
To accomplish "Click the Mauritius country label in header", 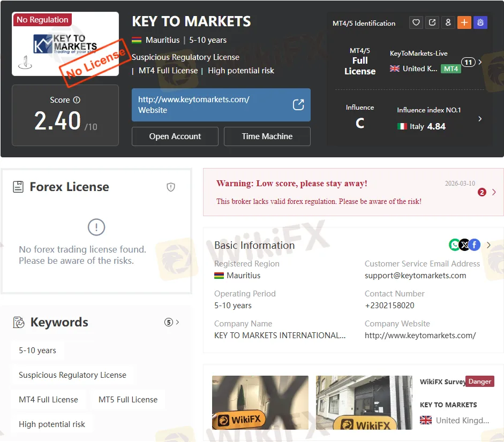I will coord(162,40).
